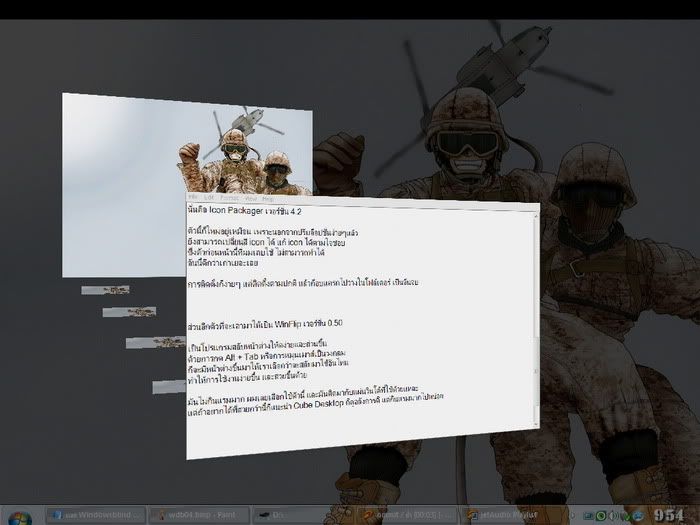The image size is (700, 525).
Task: Click the text line mentioning "Cube Desktop"
Action: [315, 404]
